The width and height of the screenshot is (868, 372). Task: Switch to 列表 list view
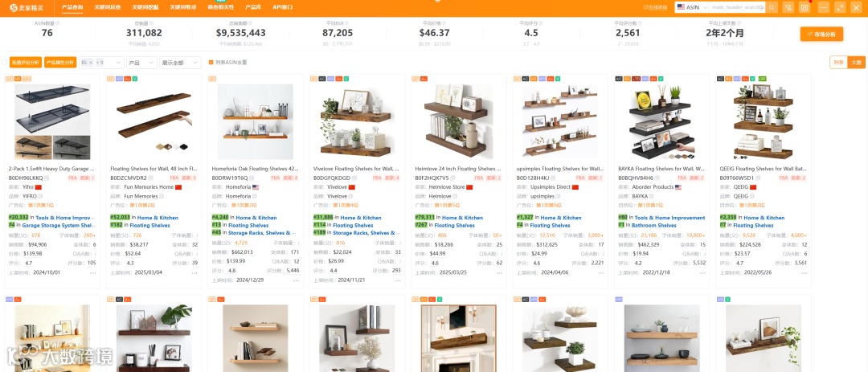[838, 63]
